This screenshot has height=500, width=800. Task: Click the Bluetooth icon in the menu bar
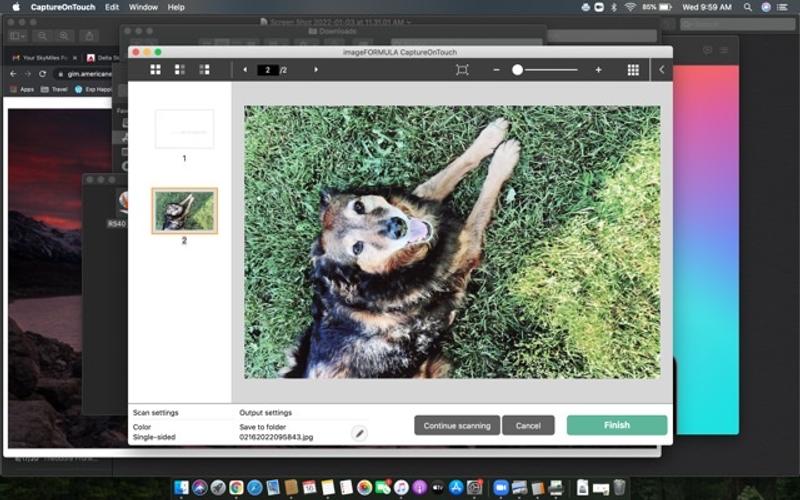click(614, 7)
